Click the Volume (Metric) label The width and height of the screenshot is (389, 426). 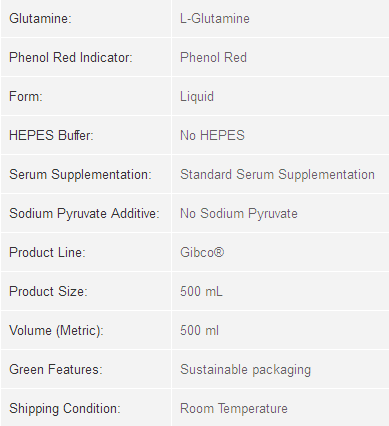(x=56, y=330)
